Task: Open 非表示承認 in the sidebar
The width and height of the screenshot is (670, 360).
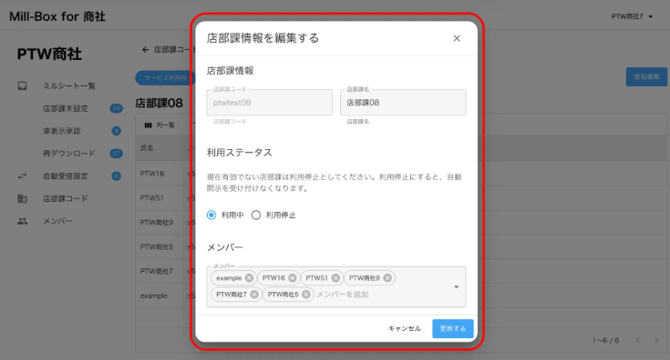Action: click(x=62, y=131)
